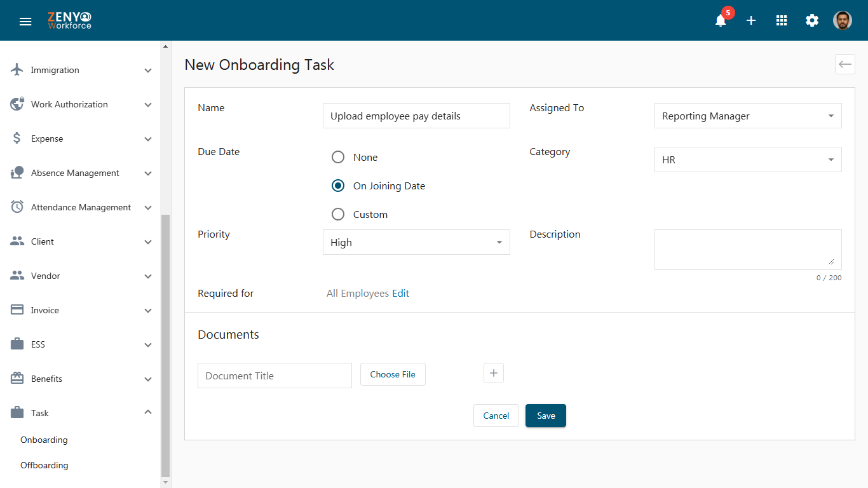The width and height of the screenshot is (868, 488).
Task: Expand the Benefits section chevron
Action: point(148,379)
